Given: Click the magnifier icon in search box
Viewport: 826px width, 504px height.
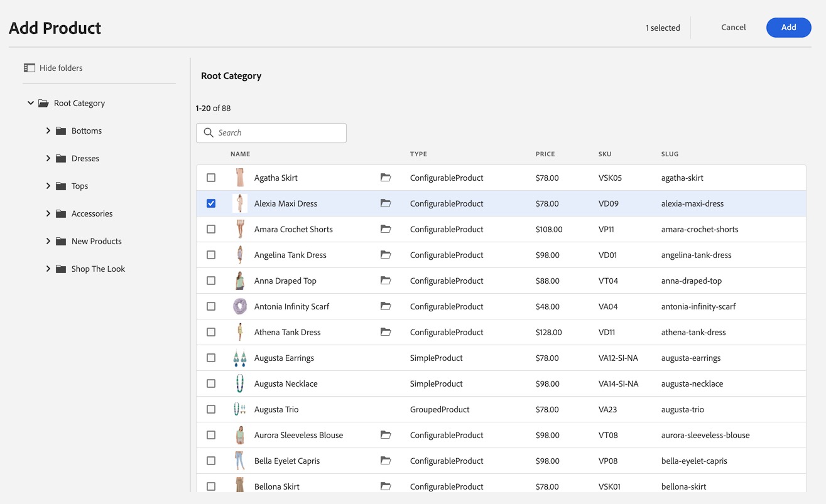Looking at the screenshot, I should [209, 133].
